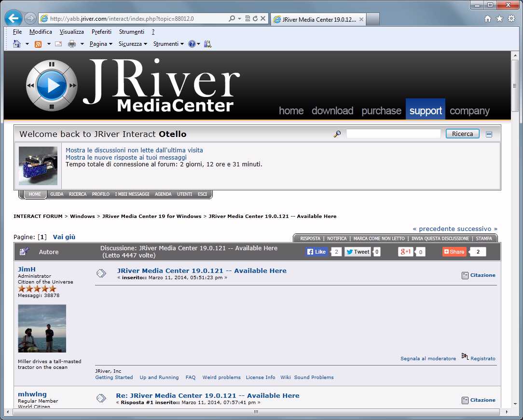This screenshot has width=523, height=420.
Task: Open the browser Home icon at top right
Action: pyautogui.click(x=488, y=19)
